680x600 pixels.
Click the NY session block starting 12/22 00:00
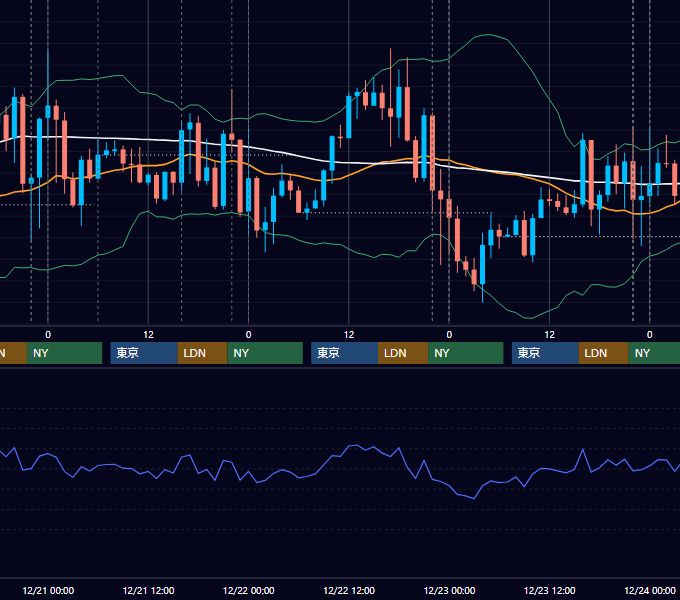coord(265,353)
